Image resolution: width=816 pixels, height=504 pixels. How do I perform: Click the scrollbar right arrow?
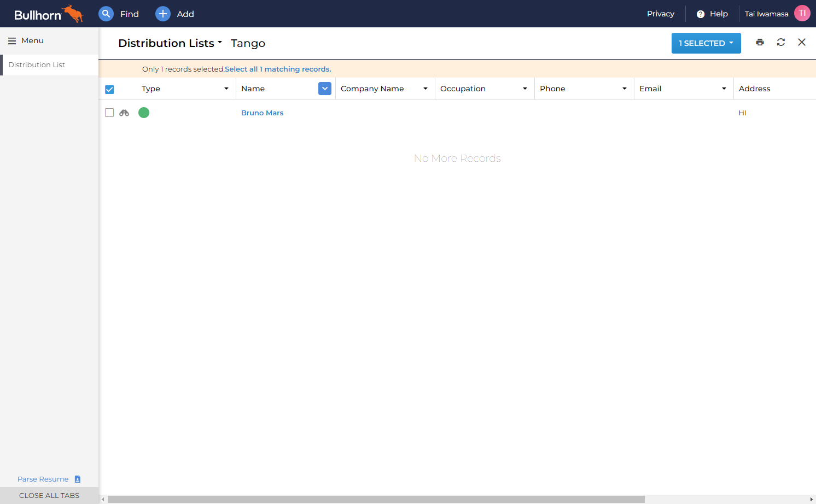pyautogui.click(x=812, y=500)
